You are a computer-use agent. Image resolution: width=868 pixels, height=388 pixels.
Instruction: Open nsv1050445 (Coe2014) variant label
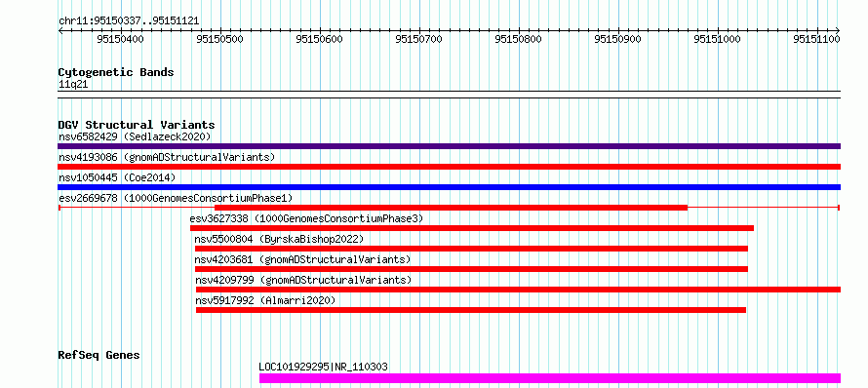(x=117, y=177)
